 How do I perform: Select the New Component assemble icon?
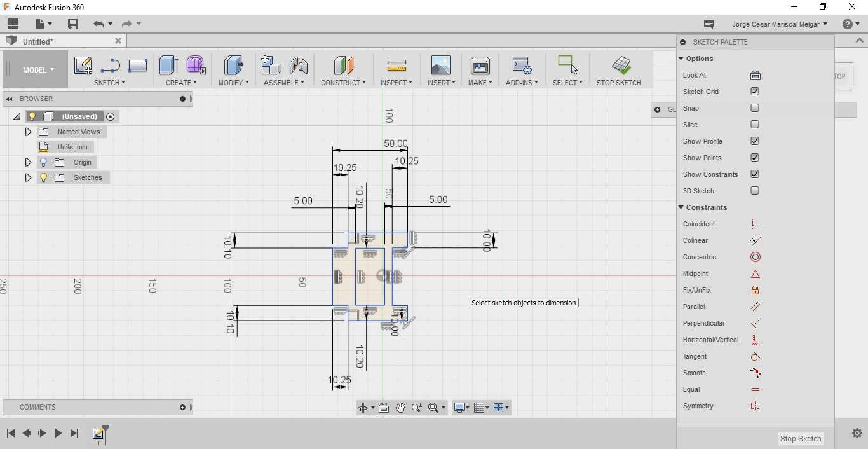click(x=270, y=65)
